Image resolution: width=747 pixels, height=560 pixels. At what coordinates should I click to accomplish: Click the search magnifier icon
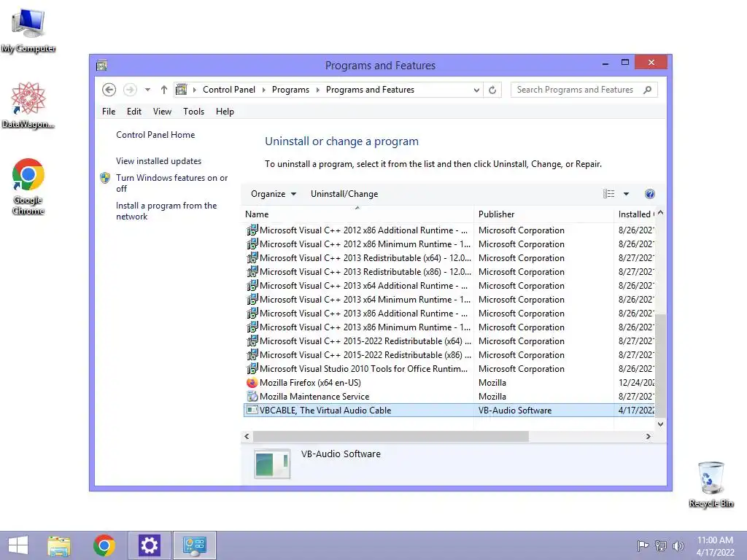click(x=647, y=90)
